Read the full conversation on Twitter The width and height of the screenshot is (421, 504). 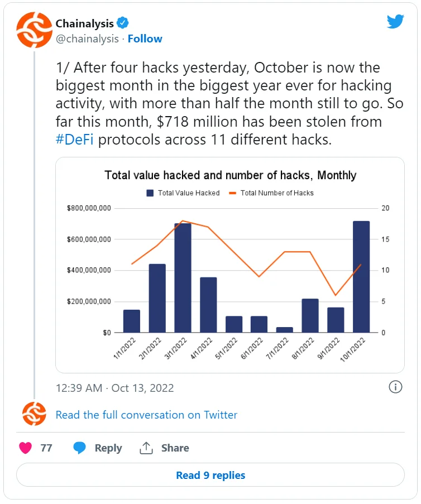[x=146, y=415]
